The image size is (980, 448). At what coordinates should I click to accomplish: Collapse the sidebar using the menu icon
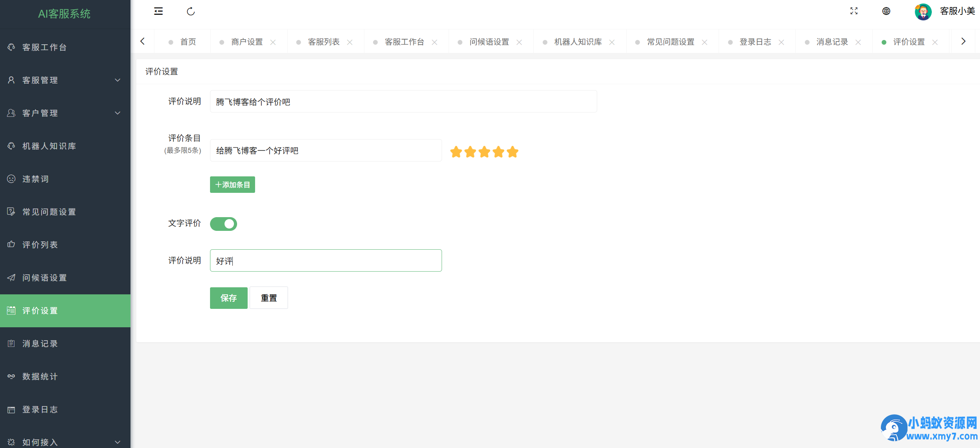tap(158, 11)
